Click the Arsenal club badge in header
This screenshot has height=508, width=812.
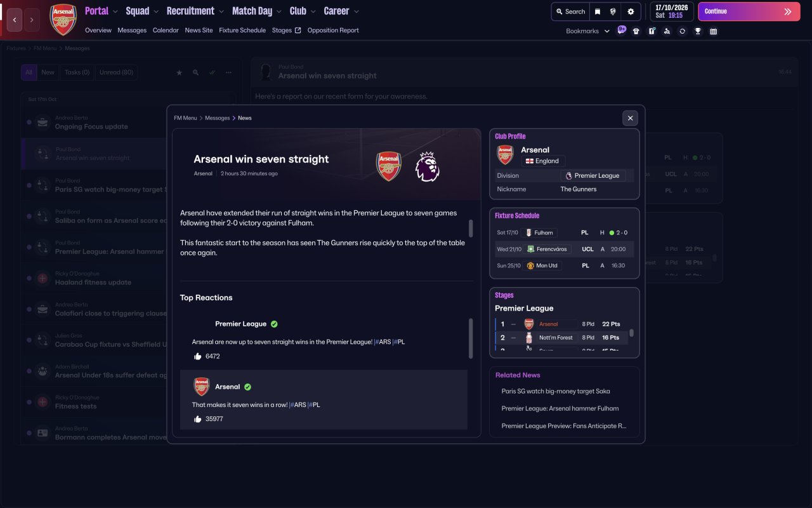pos(63,19)
